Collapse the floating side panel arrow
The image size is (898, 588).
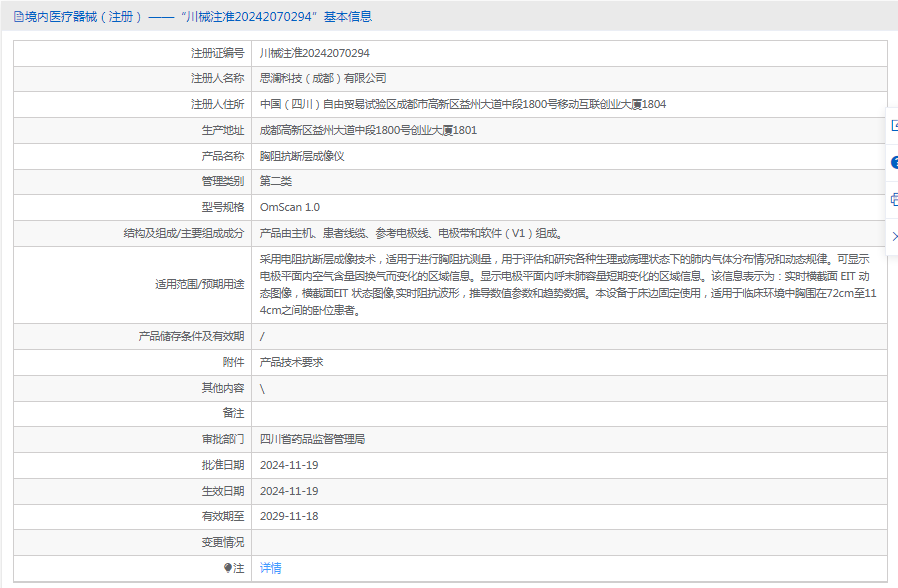click(895, 236)
